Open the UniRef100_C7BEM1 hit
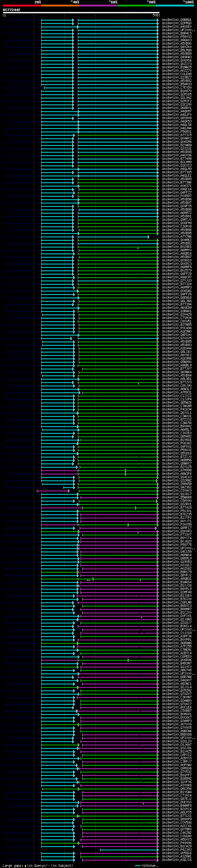The width and height of the screenshot is (197, 868). tap(177, 650)
